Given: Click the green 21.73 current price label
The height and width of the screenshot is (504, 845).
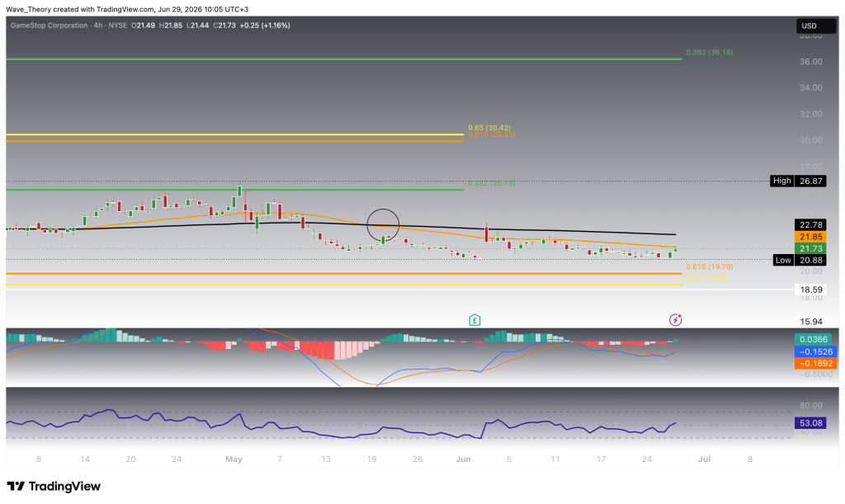Looking at the screenshot, I should point(810,248).
